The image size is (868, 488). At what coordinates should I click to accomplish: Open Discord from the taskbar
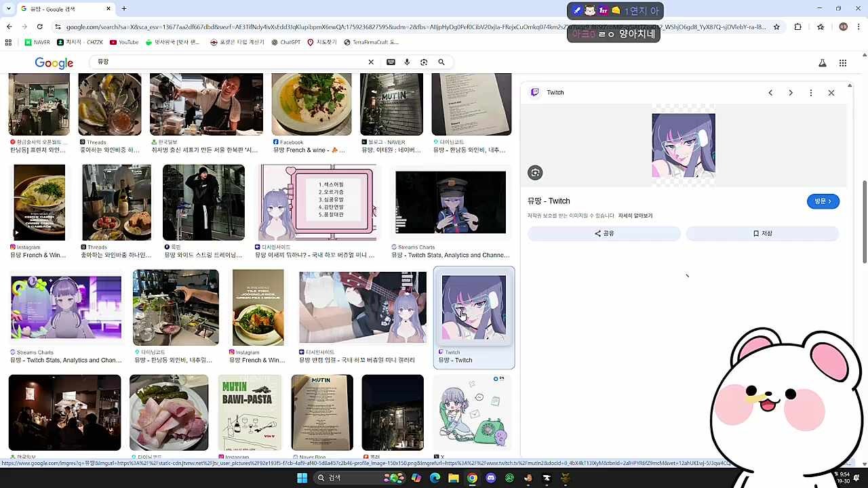(491, 478)
